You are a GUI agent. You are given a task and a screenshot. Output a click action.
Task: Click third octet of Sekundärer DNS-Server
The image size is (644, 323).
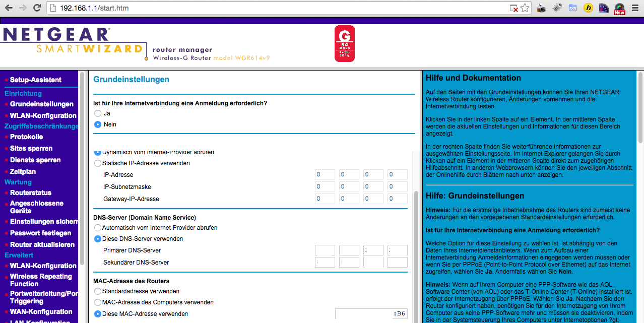tap(373, 263)
